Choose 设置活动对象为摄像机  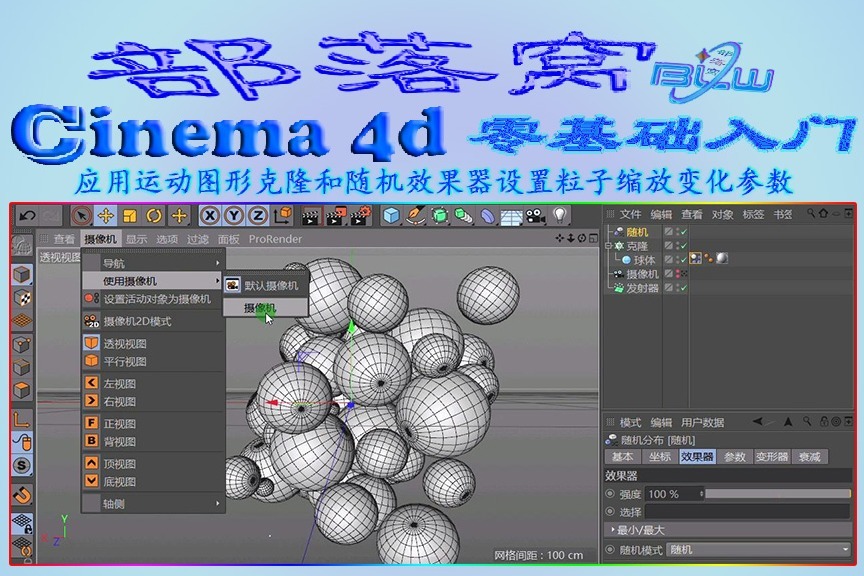coord(154,299)
